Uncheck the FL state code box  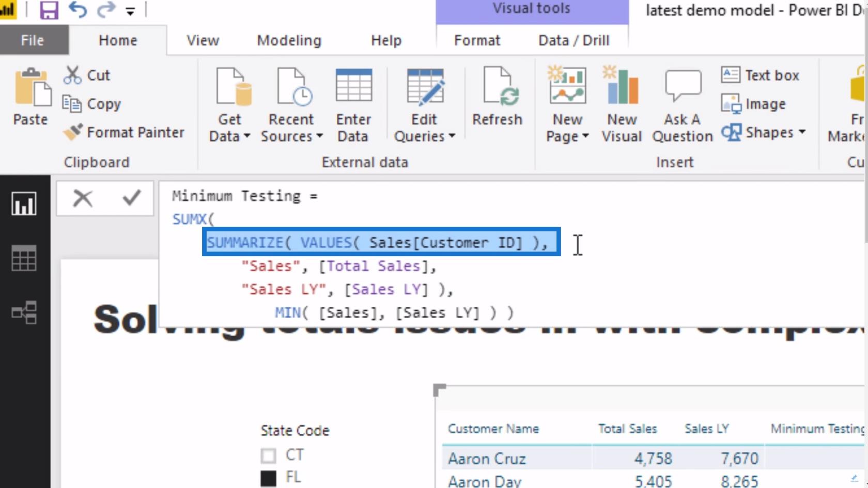(x=268, y=478)
